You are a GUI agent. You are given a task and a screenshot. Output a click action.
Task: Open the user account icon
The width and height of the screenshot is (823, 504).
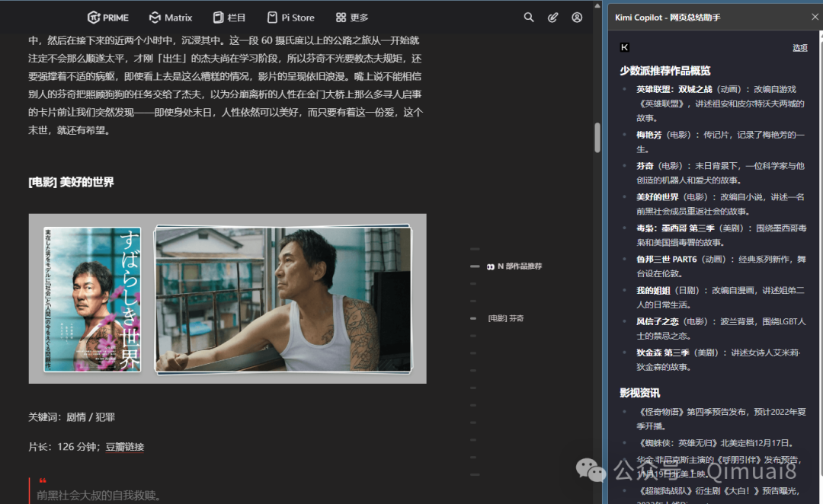pyautogui.click(x=577, y=18)
